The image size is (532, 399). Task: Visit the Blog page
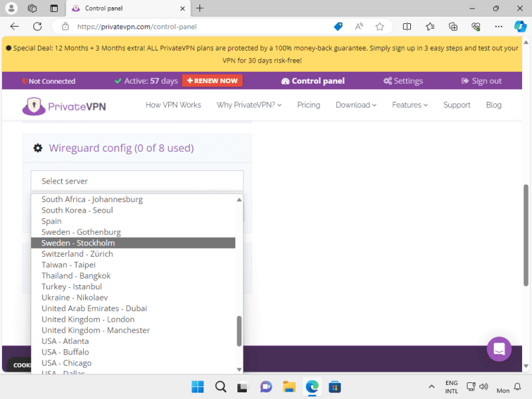[493, 105]
